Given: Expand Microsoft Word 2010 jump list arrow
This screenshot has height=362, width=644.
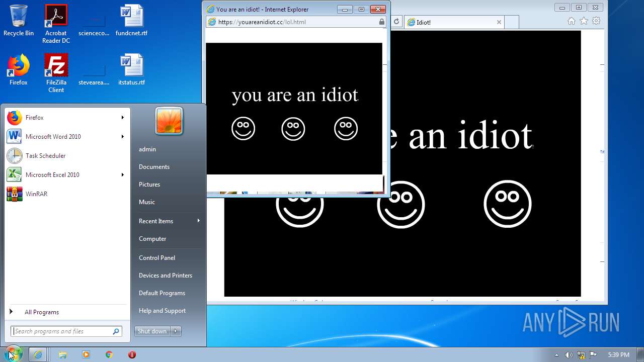Looking at the screenshot, I should click(x=122, y=137).
